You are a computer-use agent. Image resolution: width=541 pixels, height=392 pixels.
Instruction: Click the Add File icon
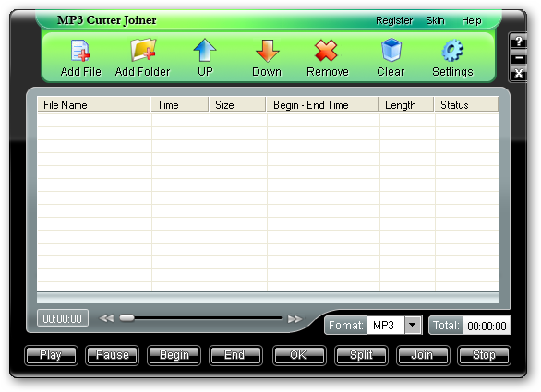coord(80,51)
